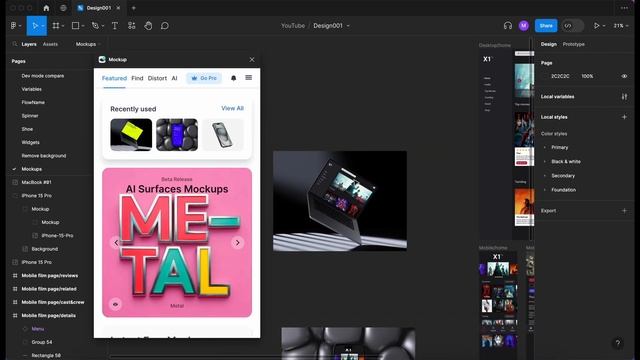
Task: Click the eye preview icon on Metal banner
Action: point(115,304)
